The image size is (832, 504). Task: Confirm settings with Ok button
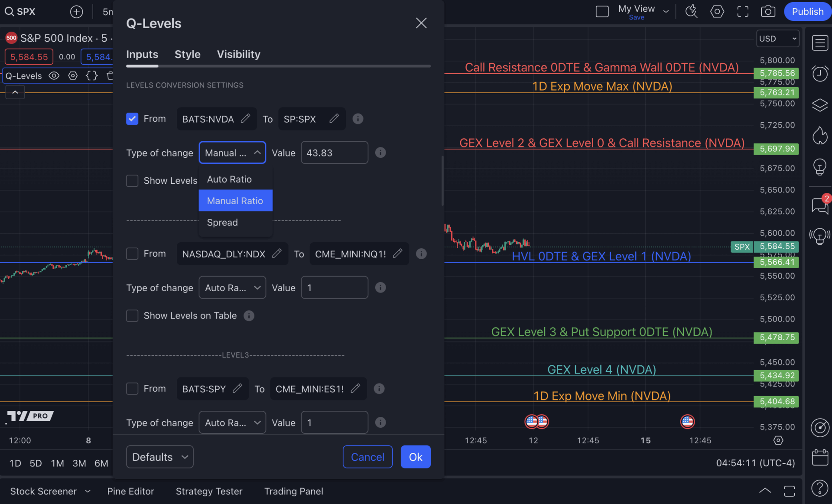pyautogui.click(x=416, y=457)
